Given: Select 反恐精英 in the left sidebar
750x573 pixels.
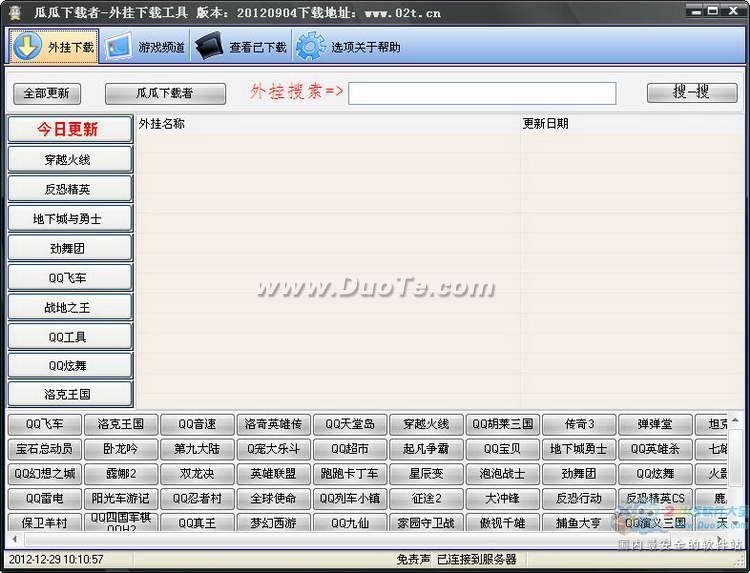Looking at the screenshot, I should 70,189.
